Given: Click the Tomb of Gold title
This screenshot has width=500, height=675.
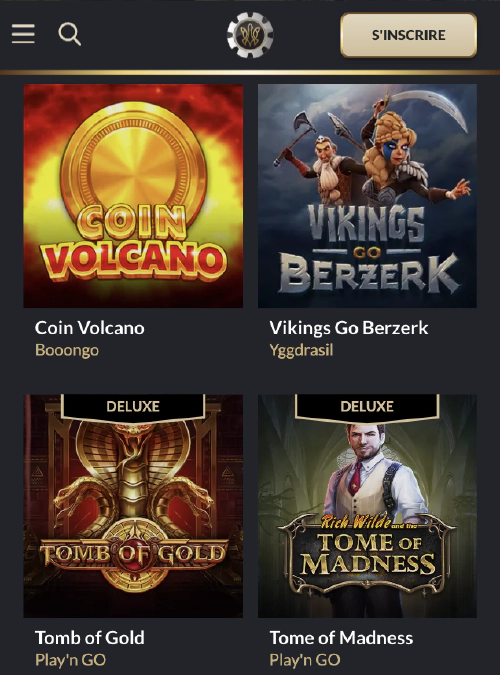Looking at the screenshot, I should [90, 638].
